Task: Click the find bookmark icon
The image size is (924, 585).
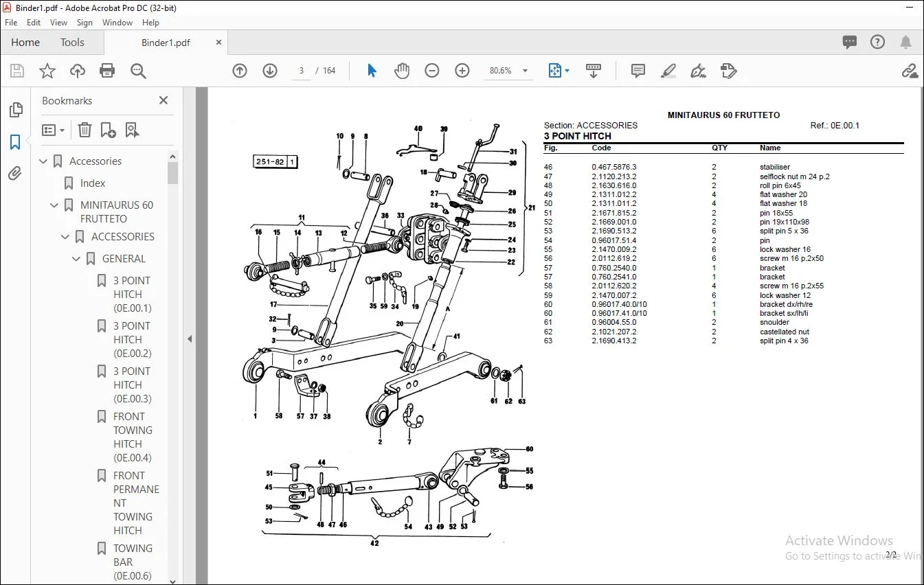Action: click(x=132, y=130)
